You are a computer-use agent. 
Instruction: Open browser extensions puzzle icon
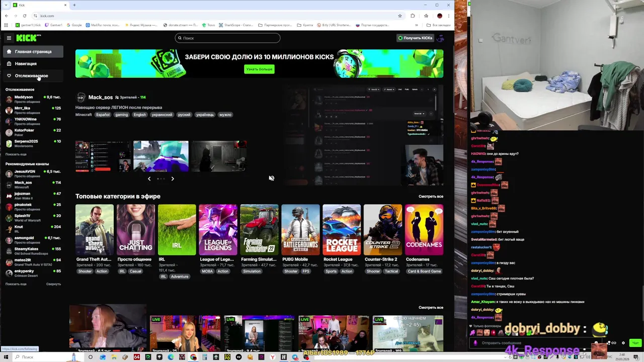413,16
